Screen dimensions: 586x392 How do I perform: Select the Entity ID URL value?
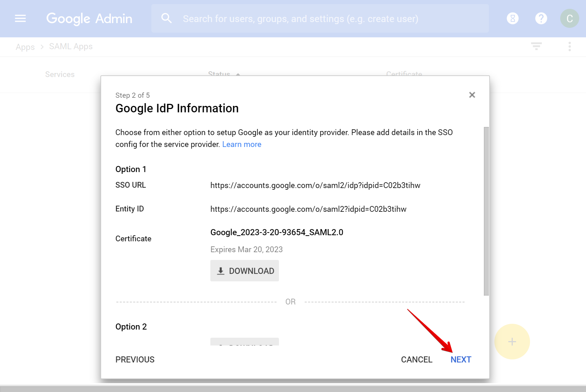308,209
